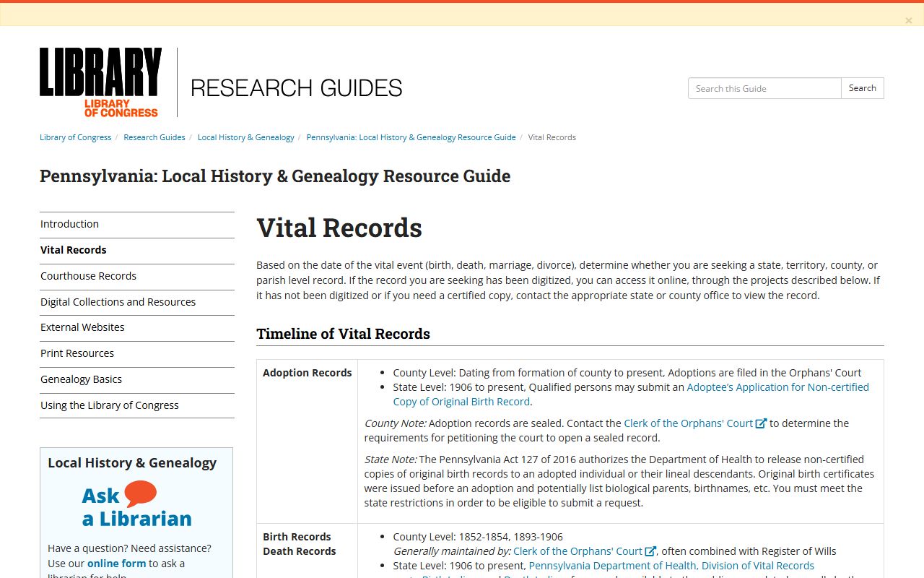The image size is (924, 578).
Task: Click the online form link
Action: (116, 564)
